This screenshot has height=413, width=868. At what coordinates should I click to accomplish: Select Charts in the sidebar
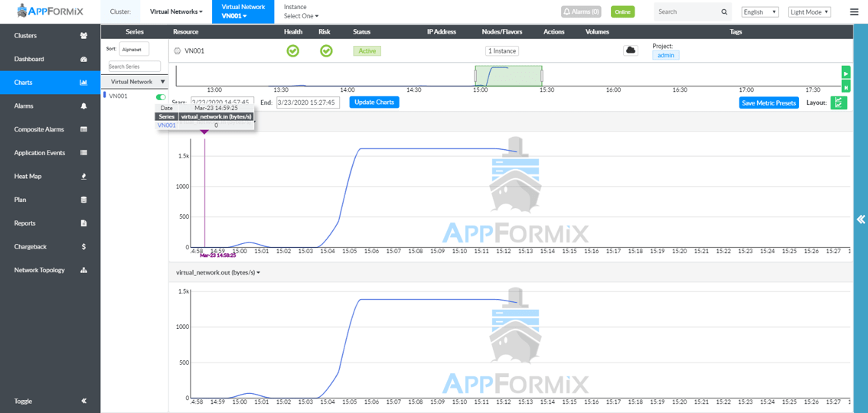coord(51,83)
